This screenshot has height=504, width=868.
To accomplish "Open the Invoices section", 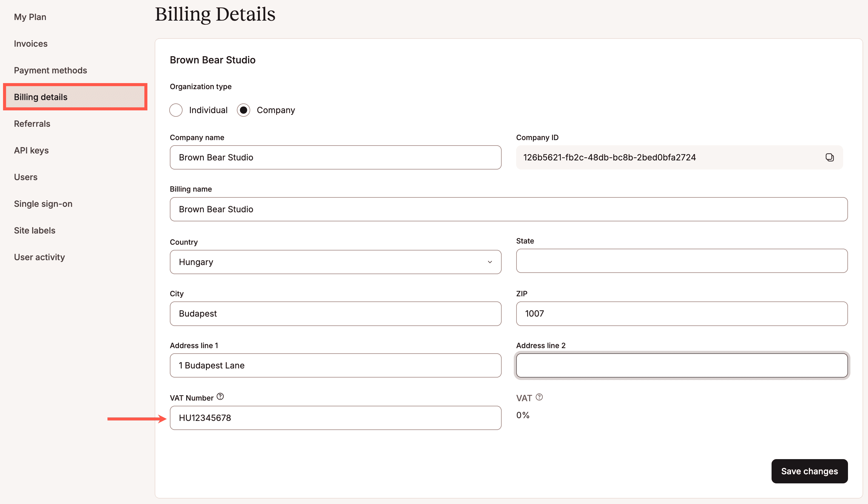I will point(31,43).
